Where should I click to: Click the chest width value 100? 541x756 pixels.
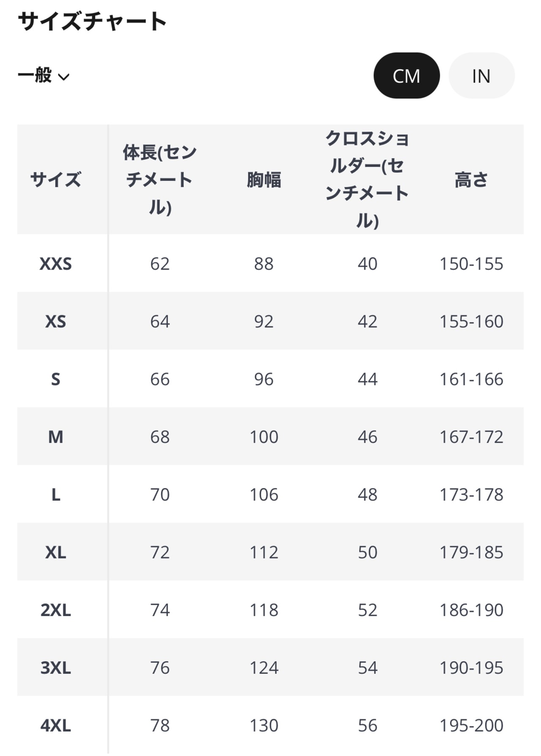[264, 437]
